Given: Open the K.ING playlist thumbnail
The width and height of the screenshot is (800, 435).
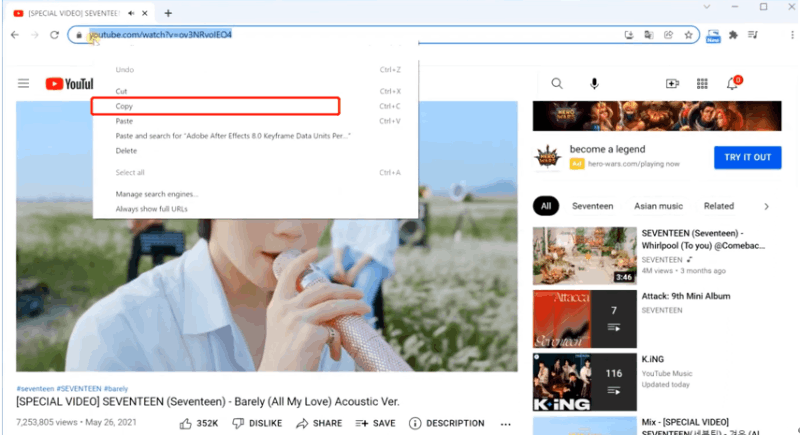Looking at the screenshot, I should click(x=585, y=382).
